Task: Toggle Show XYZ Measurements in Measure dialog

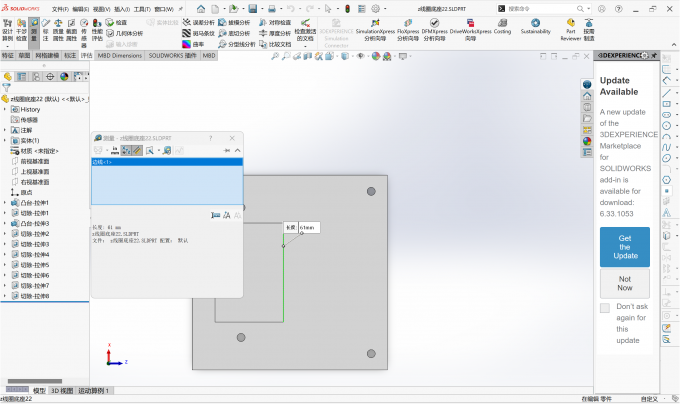Action: click(126, 150)
